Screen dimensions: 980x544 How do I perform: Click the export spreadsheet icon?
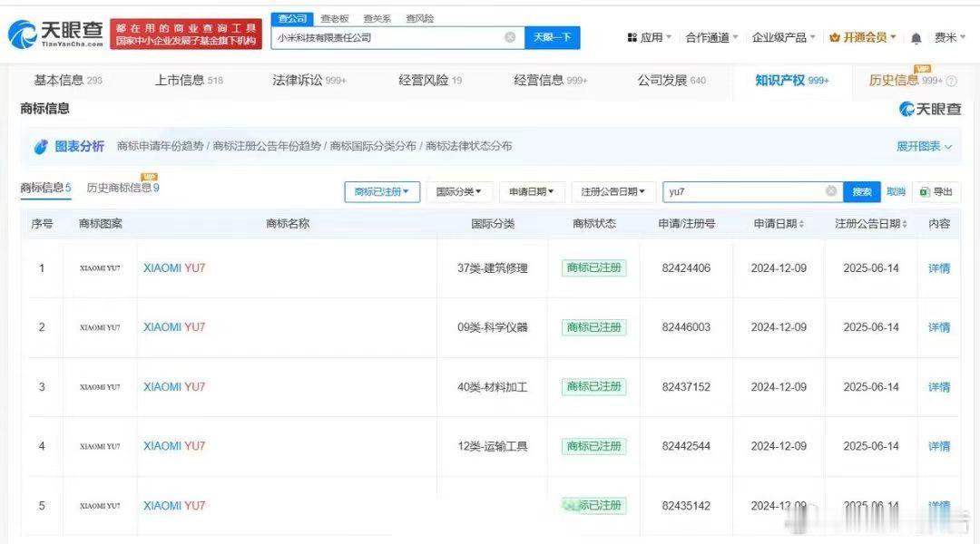pos(925,191)
